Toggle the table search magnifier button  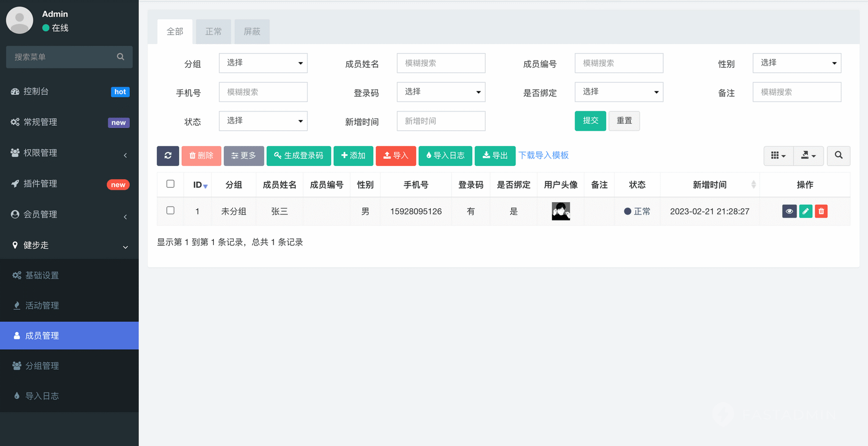pyautogui.click(x=838, y=156)
